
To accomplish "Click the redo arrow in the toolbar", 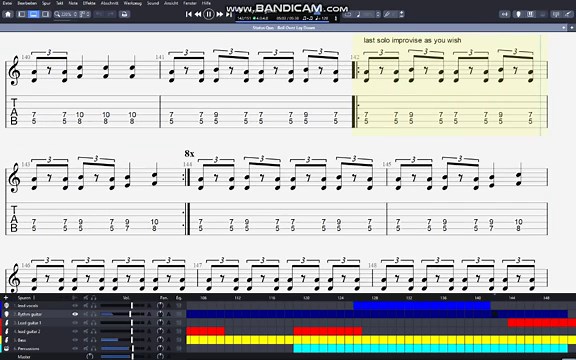I will tap(111, 14).
